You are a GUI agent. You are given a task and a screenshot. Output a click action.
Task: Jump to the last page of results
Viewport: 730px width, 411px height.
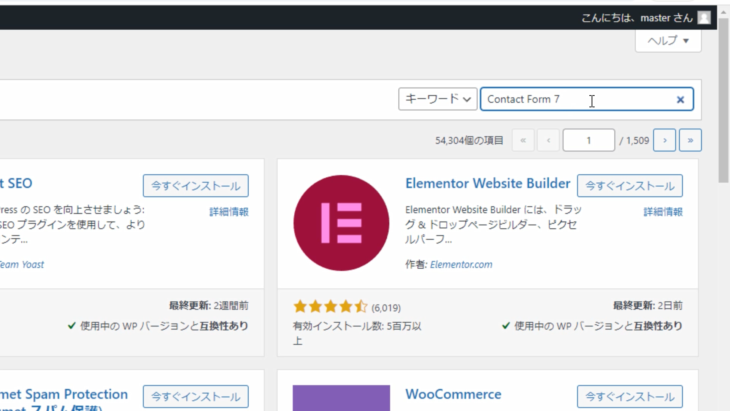pos(690,140)
